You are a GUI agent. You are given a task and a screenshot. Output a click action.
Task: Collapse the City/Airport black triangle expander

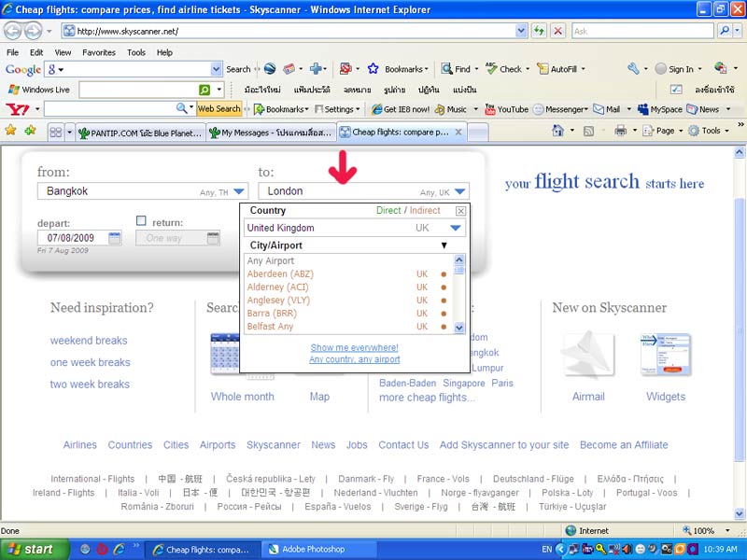click(444, 245)
